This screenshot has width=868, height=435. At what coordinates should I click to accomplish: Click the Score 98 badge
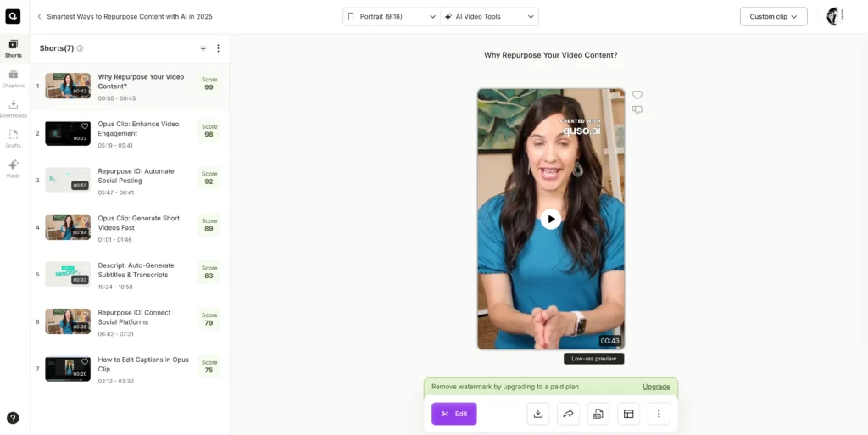(x=209, y=131)
